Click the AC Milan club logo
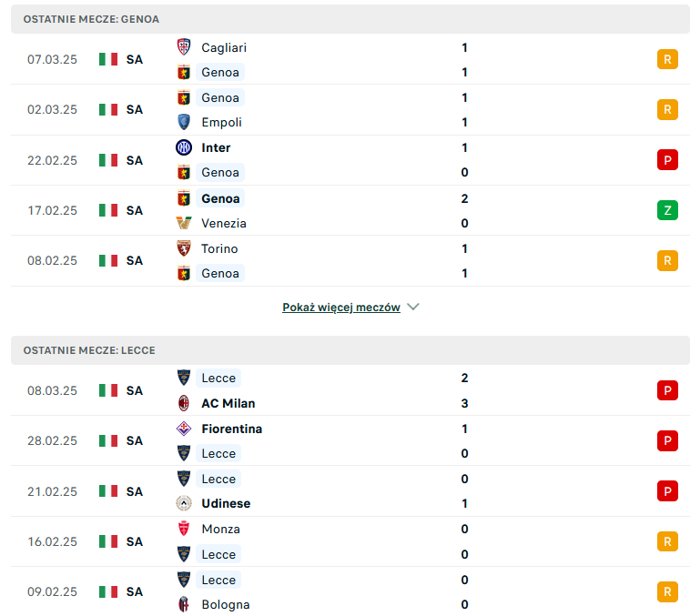690x616 pixels. [x=184, y=403]
